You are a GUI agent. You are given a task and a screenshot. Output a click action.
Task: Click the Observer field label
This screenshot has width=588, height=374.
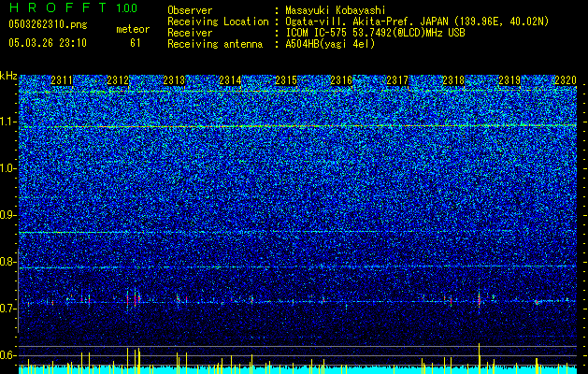(190, 10)
